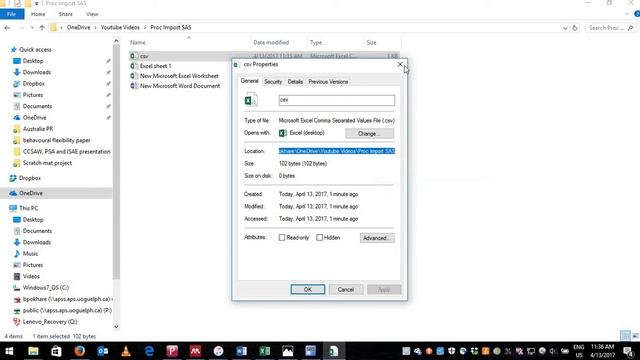The width and height of the screenshot is (640, 360).
Task: Click the highlighted Location path text
Action: (x=337, y=151)
